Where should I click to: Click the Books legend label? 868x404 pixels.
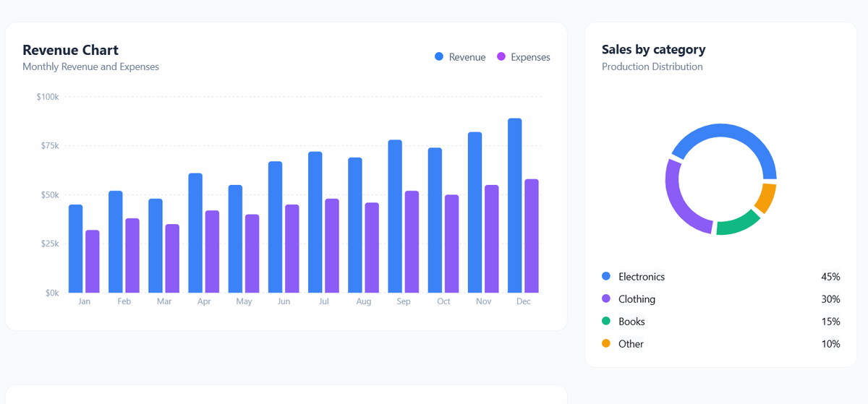point(631,322)
